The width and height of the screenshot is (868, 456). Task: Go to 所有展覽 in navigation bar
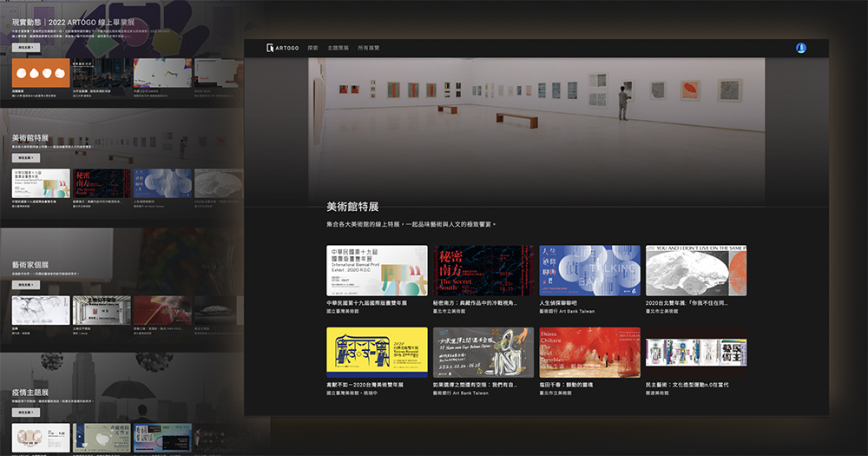(x=368, y=48)
